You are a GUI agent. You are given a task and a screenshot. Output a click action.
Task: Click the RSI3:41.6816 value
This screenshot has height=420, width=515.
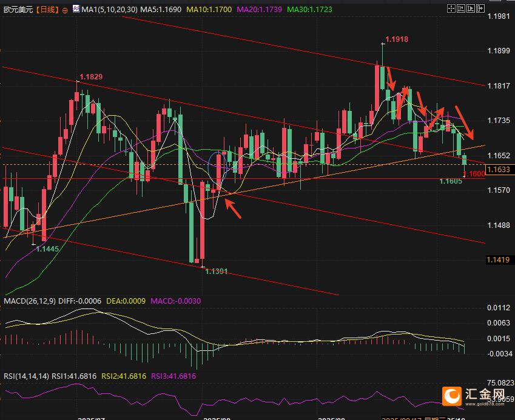click(x=173, y=376)
